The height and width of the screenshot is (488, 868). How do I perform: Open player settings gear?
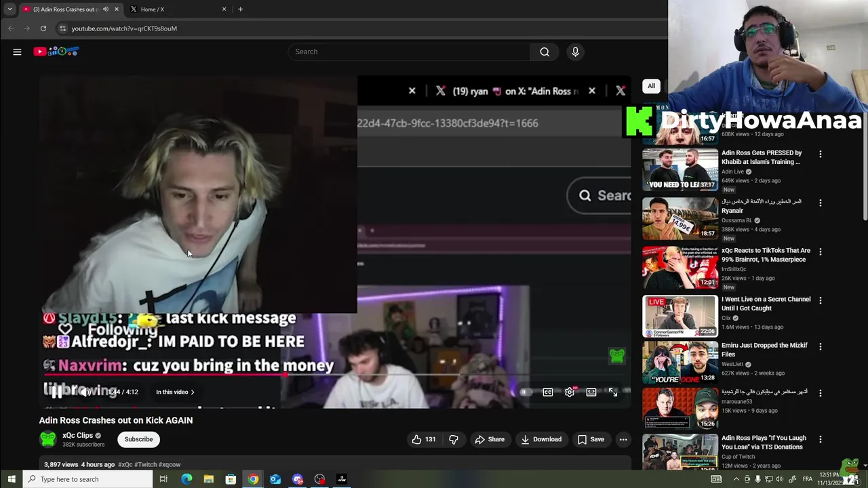coord(570,392)
